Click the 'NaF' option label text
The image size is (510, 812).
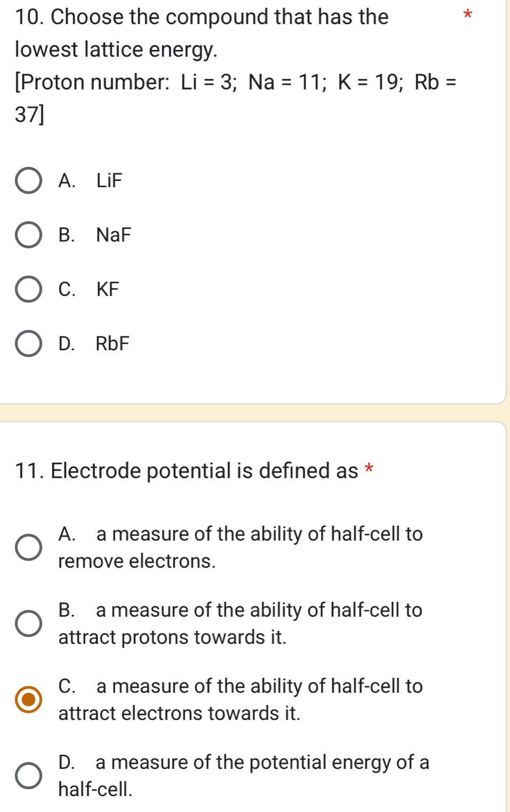pyautogui.click(x=114, y=235)
